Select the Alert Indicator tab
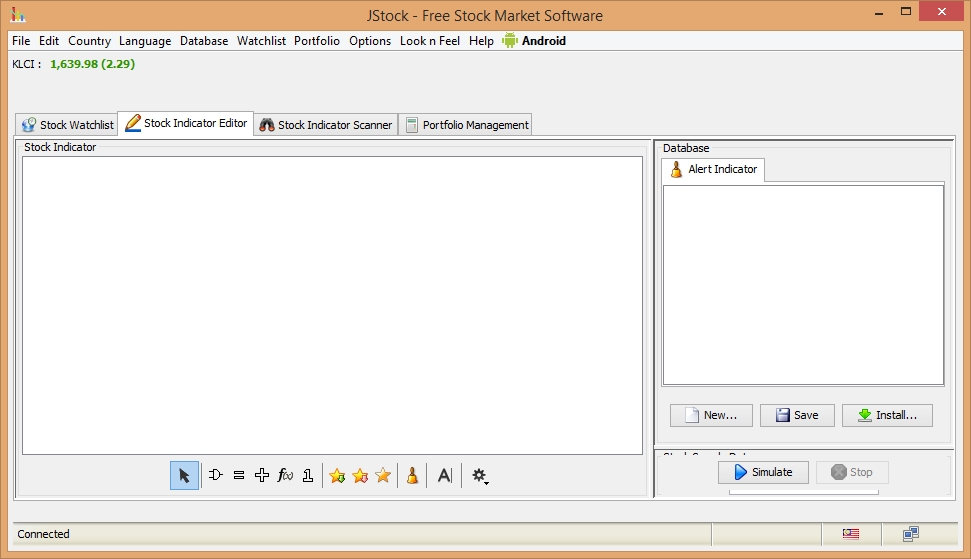 tap(713, 169)
